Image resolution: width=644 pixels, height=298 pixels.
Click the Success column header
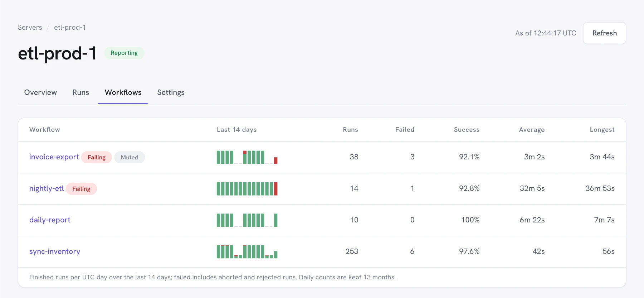click(467, 130)
